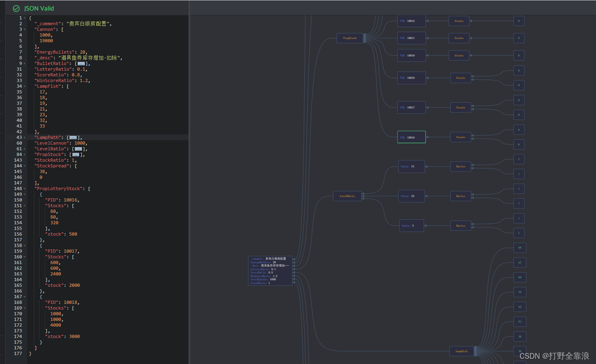The width and height of the screenshot is (596, 364).
Task: Fold the object starting at line 149
Action: click(x=24, y=195)
